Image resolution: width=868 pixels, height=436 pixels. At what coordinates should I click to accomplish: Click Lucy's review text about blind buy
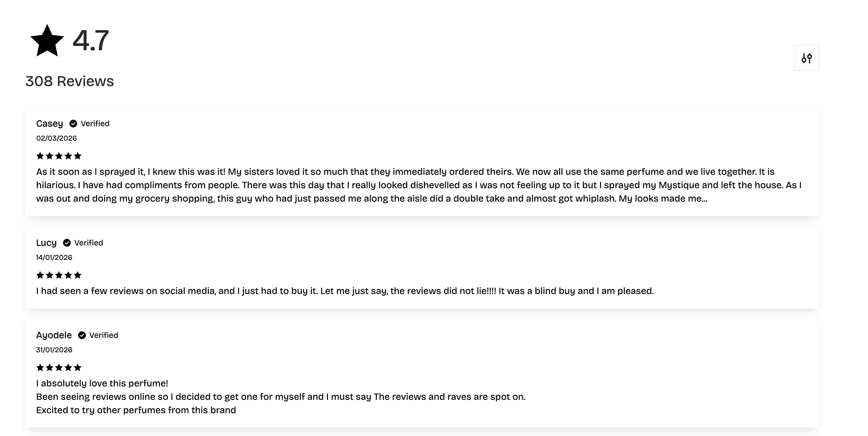(345, 291)
